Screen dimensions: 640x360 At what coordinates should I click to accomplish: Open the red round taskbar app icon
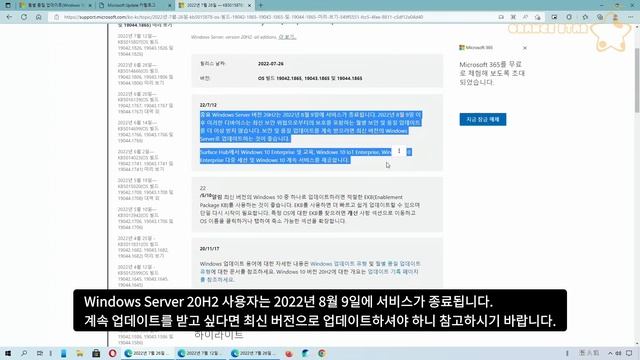289,353
